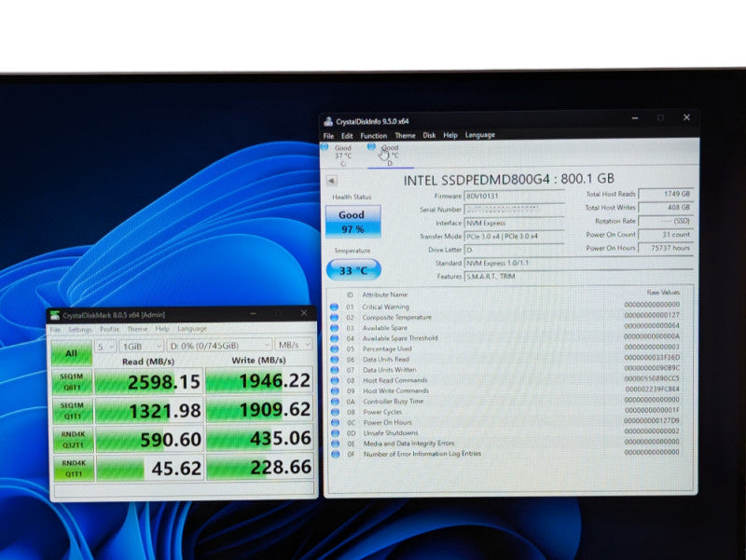Select drive D: Good tab
Viewport: 746px width, 560px height.
390,156
